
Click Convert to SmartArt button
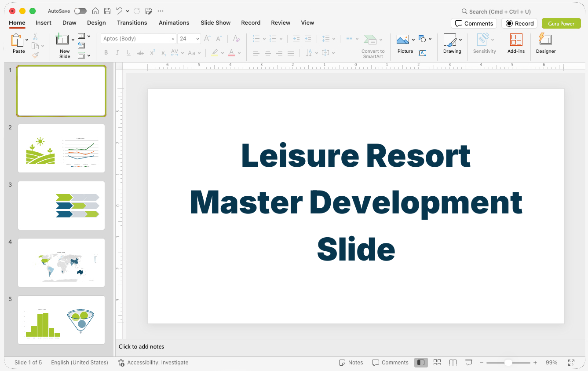click(x=373, y=46)
